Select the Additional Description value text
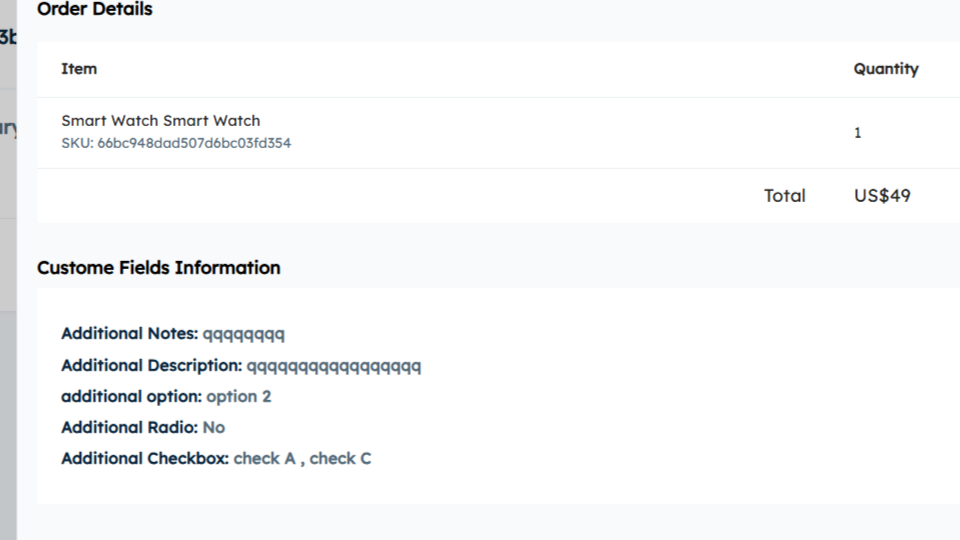Image resolution: width=960 pixels, height=540 pixels. point(334,366)
